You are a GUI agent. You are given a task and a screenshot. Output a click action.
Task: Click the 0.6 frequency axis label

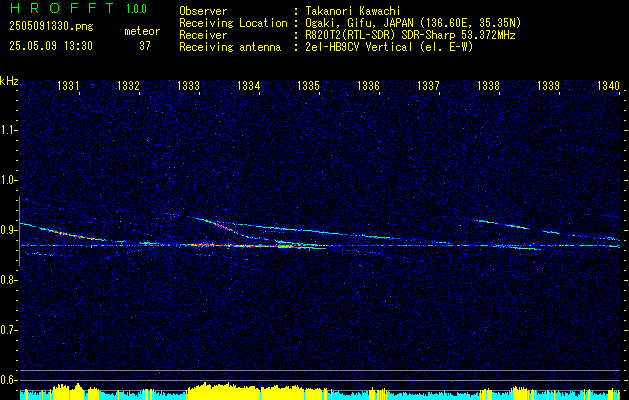click(x=8, y=380)
